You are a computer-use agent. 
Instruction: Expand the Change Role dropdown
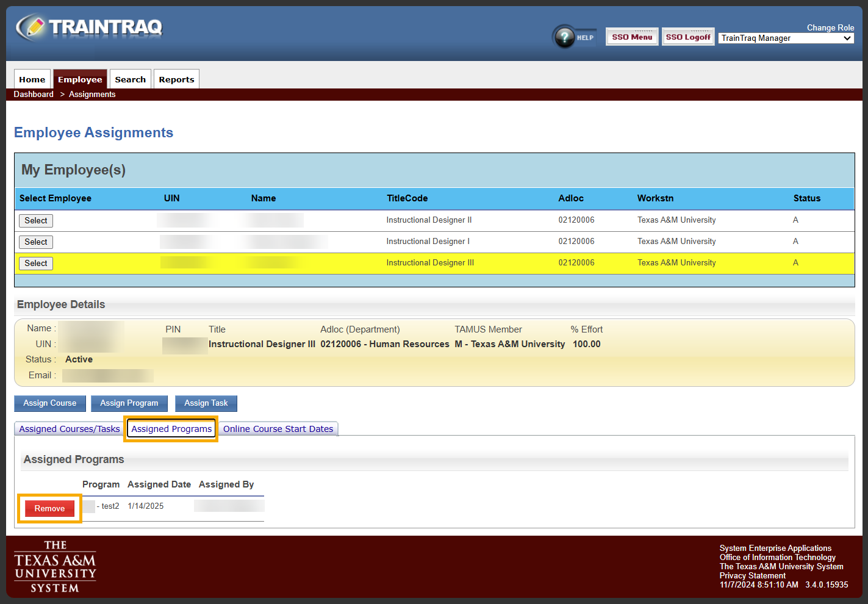pos(786,38)
